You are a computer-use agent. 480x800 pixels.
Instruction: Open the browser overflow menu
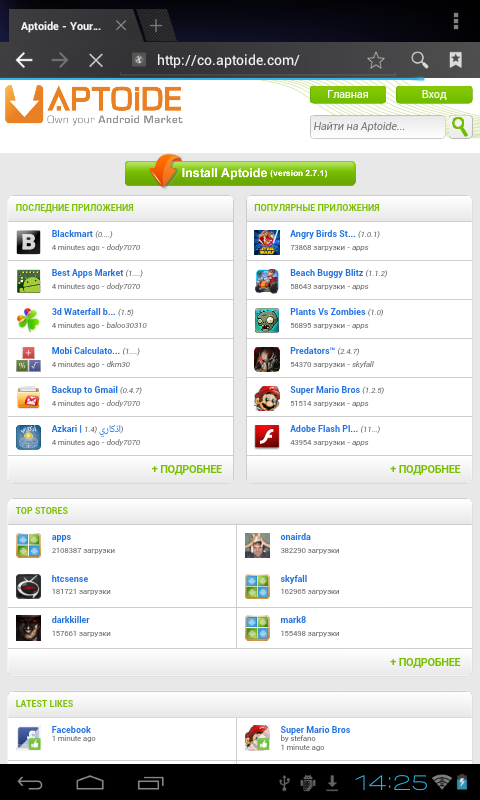[456, 21]
